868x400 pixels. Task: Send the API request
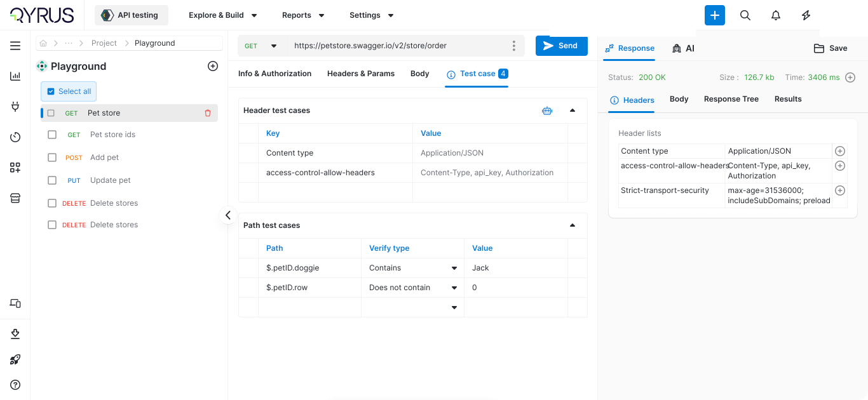[x=562, y=46]
